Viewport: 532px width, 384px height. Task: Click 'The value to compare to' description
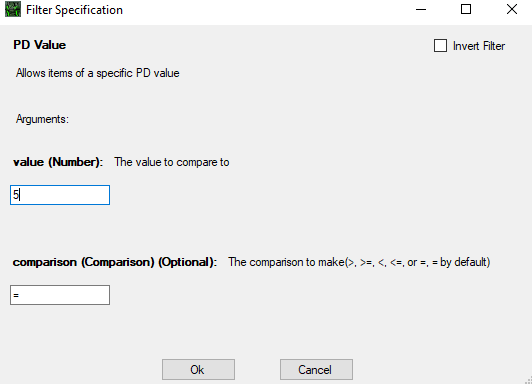point(172,162)
